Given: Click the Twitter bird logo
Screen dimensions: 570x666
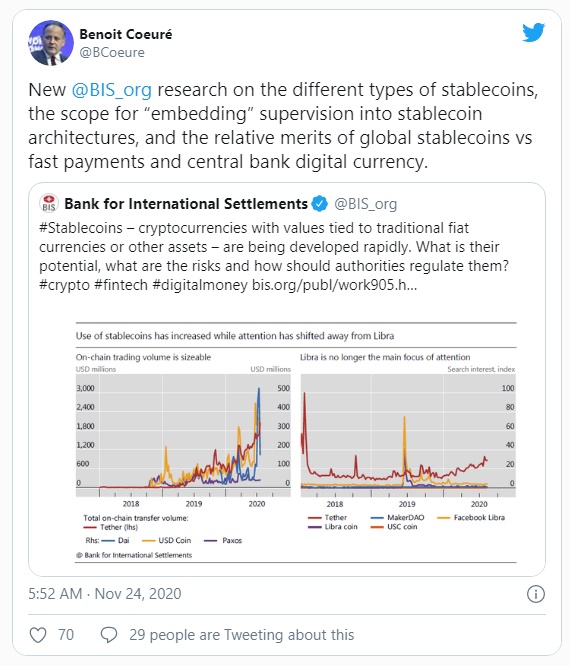Looking at the screenshot, I should click(533, 33).
